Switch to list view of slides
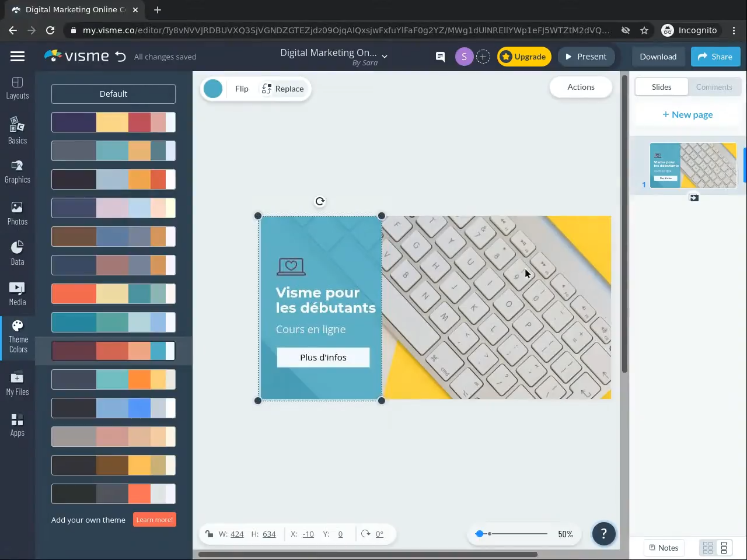The height and width of the screenshot is (560, 747). coord(724,548)
